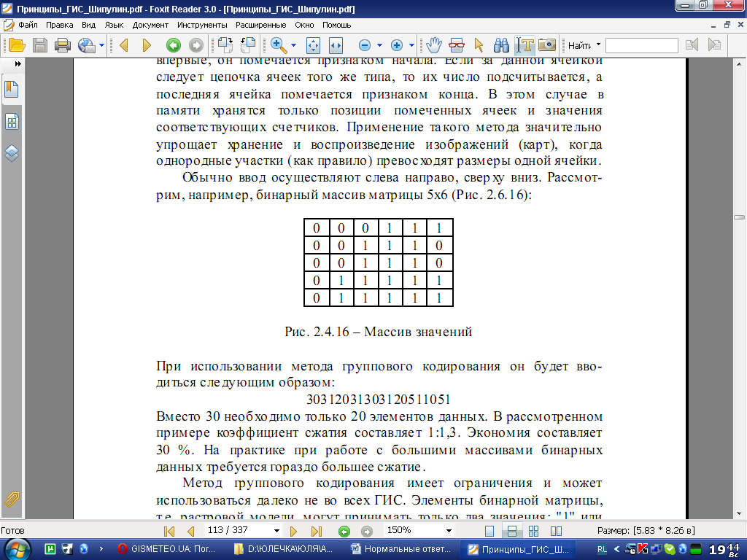Click the Open file folder icon

click(18, 45)
